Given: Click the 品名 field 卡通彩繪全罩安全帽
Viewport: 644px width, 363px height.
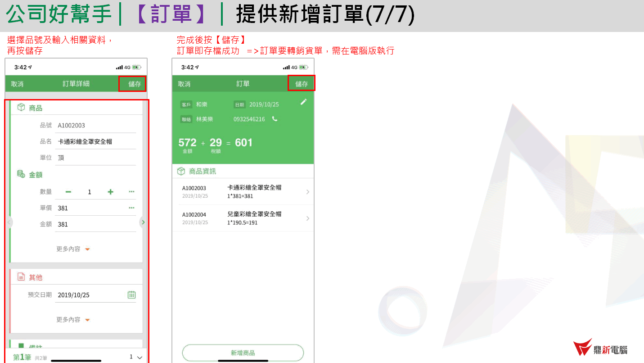Looking at the screenshot, I should [95, 141].
